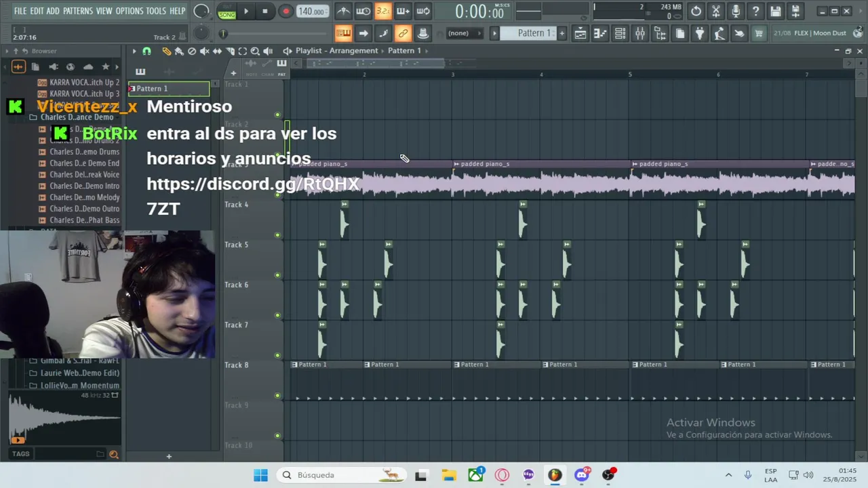Stop playback with the stop button
This screenshot has height=488, width=868.
tap(265, 11)
